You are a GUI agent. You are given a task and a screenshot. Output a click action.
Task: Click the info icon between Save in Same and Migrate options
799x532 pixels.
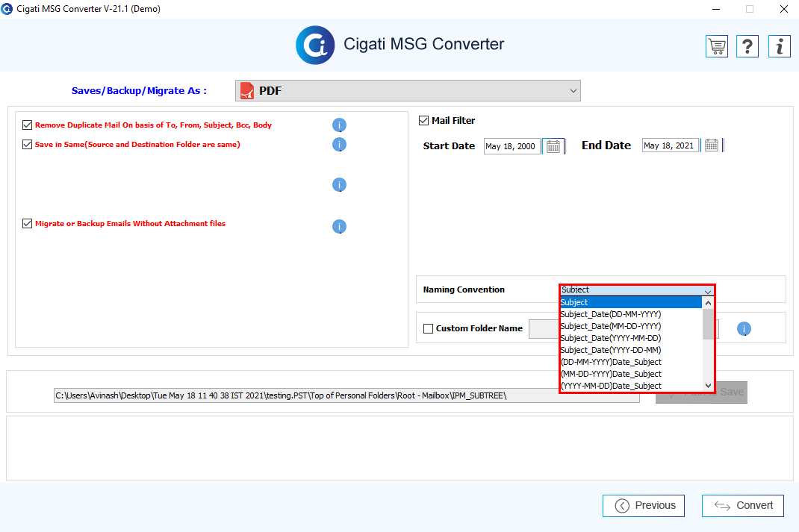point(339,185)
